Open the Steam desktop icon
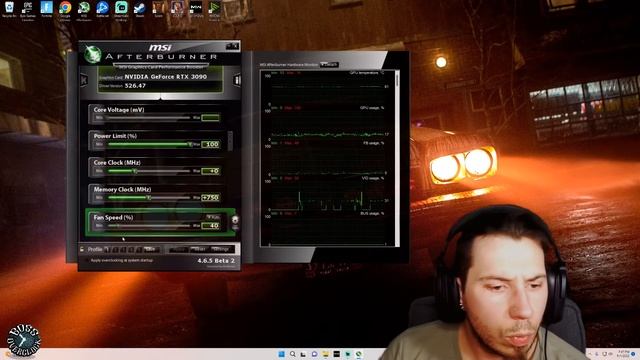This screenshot has height=360, width=640. [140, 9]
